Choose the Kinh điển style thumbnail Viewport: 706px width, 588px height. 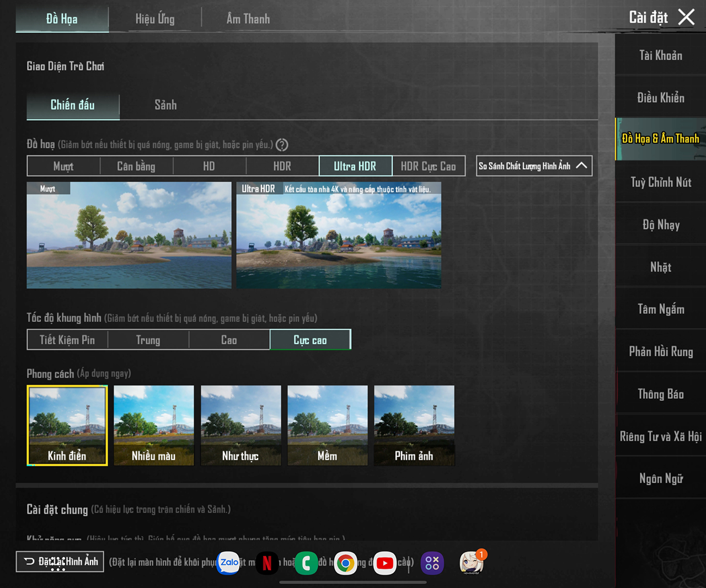pyautogui.click(x=67, y=425)
